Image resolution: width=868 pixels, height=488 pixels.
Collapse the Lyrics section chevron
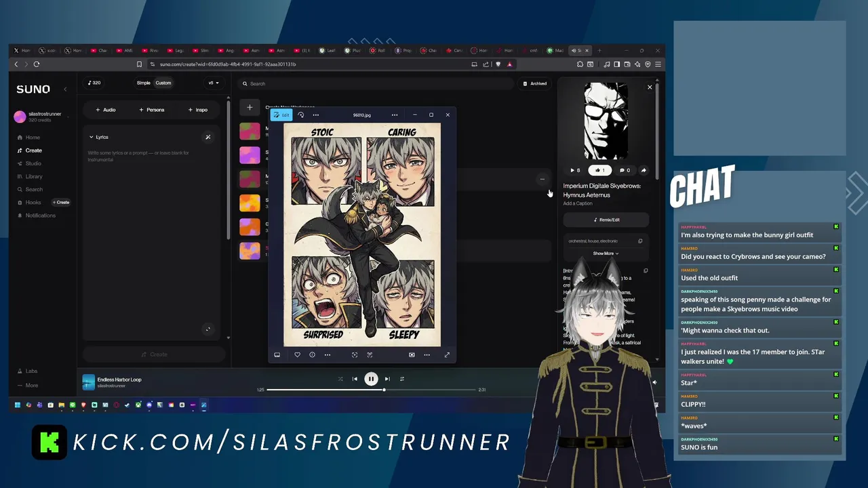92,137
